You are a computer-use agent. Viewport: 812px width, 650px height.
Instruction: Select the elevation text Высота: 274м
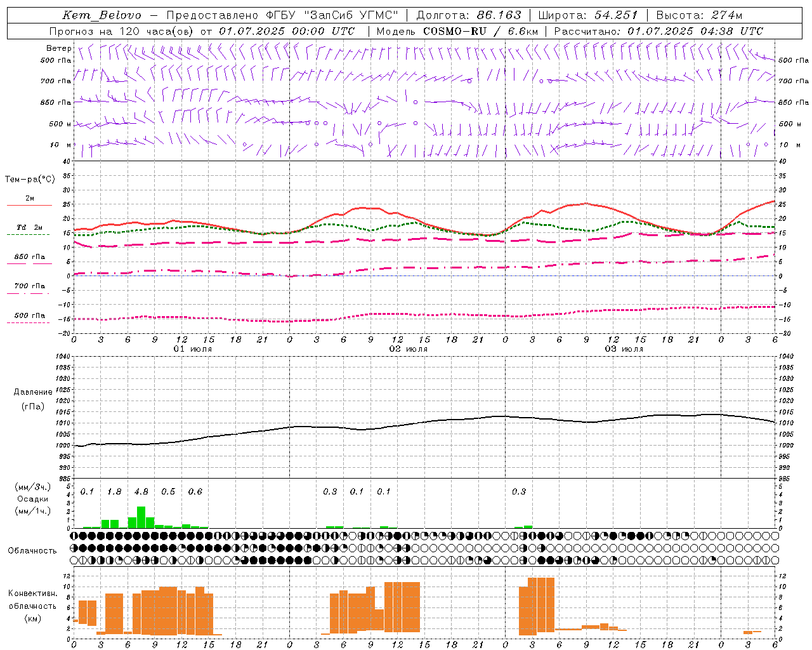(x=699, y=15)
